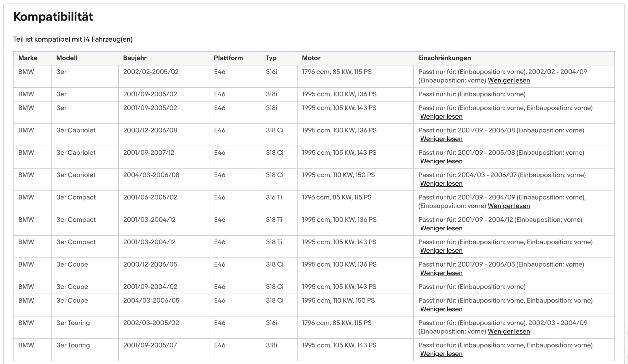Select the Baujahr cell '2000/12-2006/05'

pos(150,264)
